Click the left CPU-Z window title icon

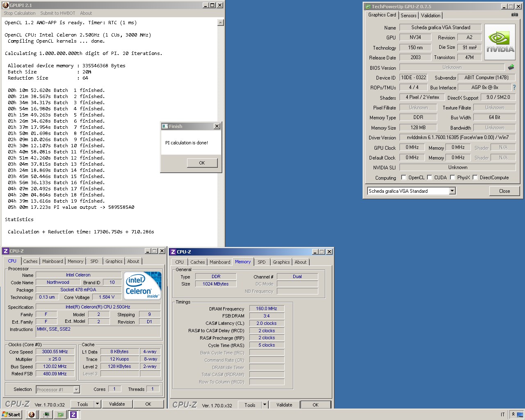(6, 251)
